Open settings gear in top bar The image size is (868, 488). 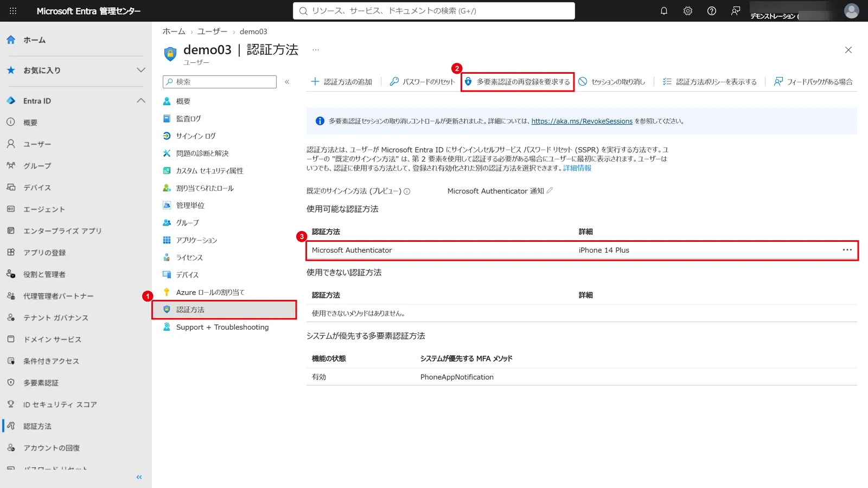click(x=688, y=11)
